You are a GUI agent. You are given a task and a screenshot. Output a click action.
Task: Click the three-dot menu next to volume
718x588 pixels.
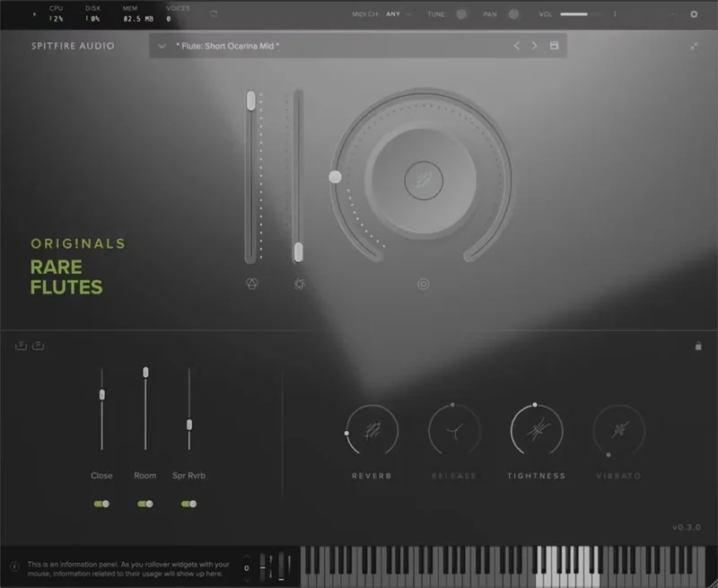coord(615,14)
